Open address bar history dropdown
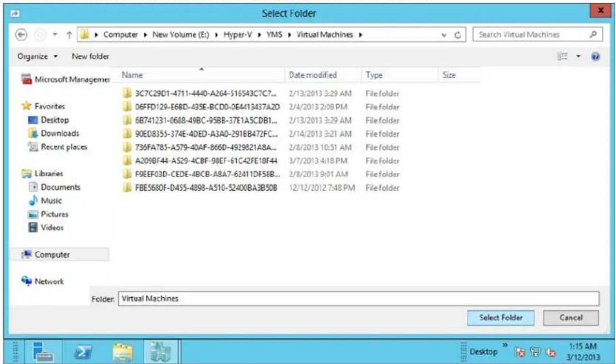616x364 pixels. click(x=444, y=35)
